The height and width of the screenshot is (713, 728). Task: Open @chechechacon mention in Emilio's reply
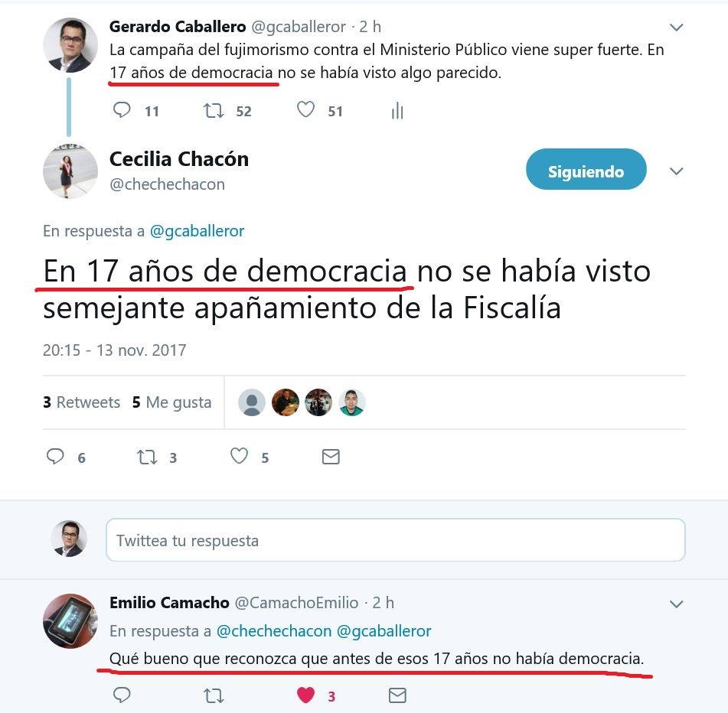tap(274, 631)
